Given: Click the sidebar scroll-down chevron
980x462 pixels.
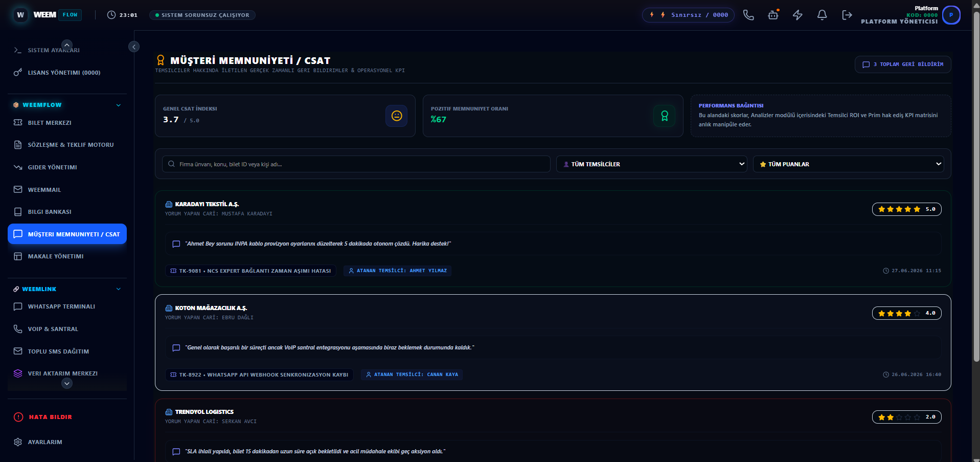Looking at the screenshot, I should coord(67,383).
